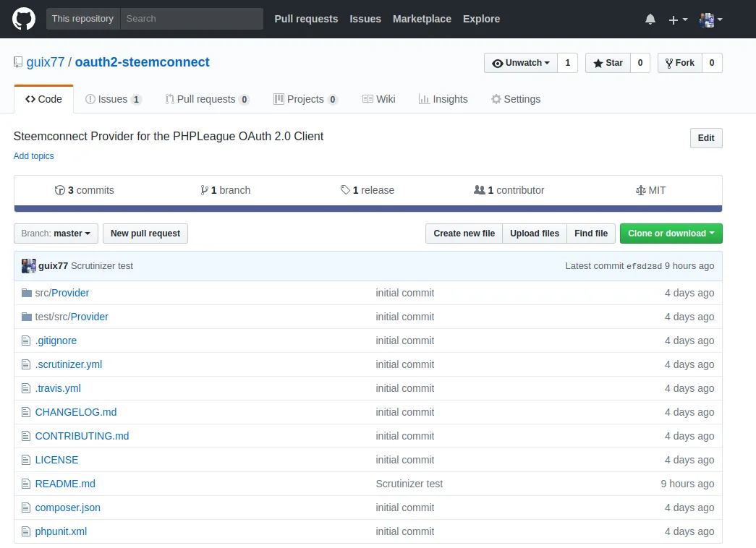View the 1 contributor page
Viewport: 756px width, 548px height.
(x=509, y=190)
